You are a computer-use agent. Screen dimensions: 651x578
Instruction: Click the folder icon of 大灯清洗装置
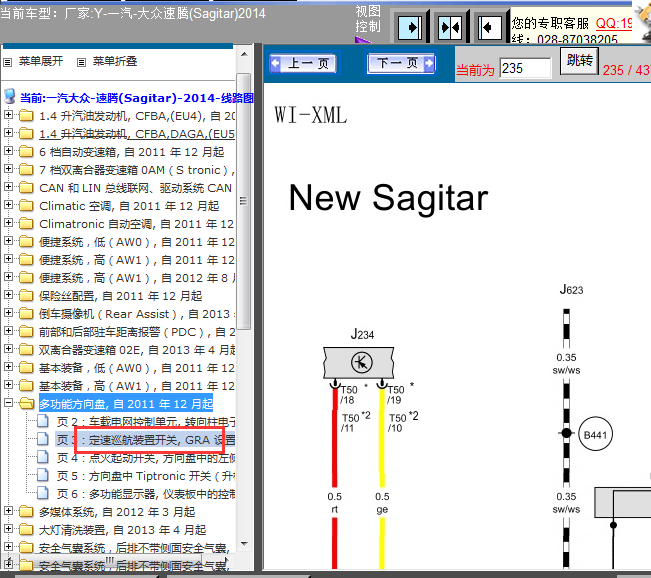coord(26,529)
